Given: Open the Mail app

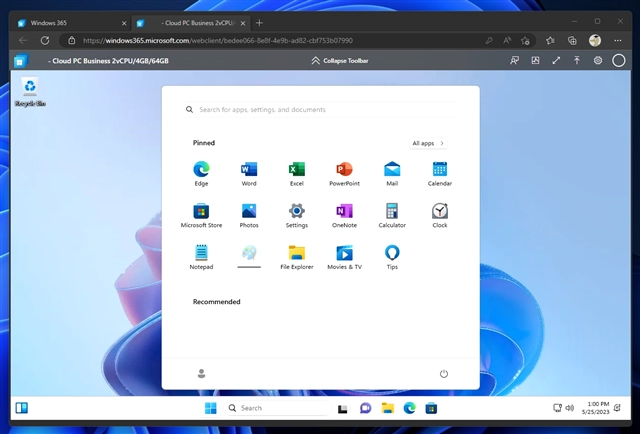Looking at the screenshot, I should [x=392, y=174].
